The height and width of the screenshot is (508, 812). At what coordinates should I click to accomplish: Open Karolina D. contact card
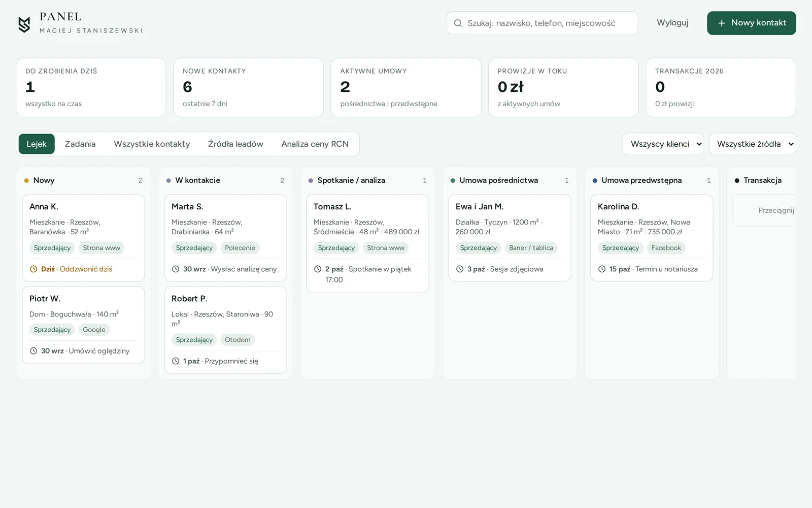click(x=652, y=238)
